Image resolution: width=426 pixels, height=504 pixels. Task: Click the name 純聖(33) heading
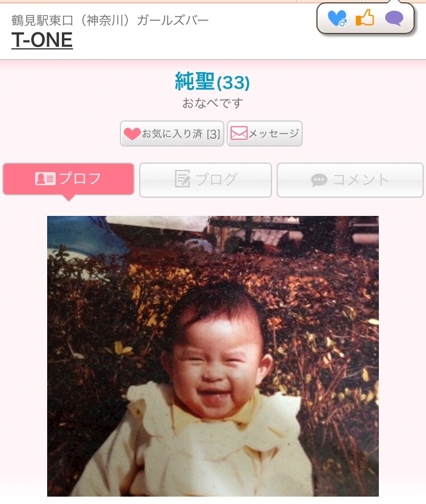tap(212, 81)
